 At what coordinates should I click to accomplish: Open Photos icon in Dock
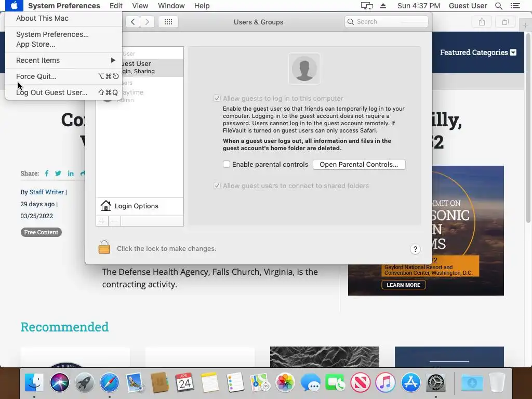pyautogui.click(x=285, y=382)
